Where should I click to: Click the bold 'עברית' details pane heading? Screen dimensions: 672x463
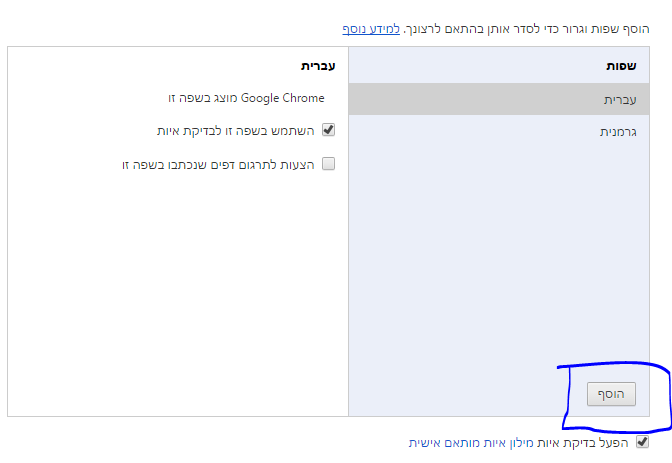(x=318, y=66)
